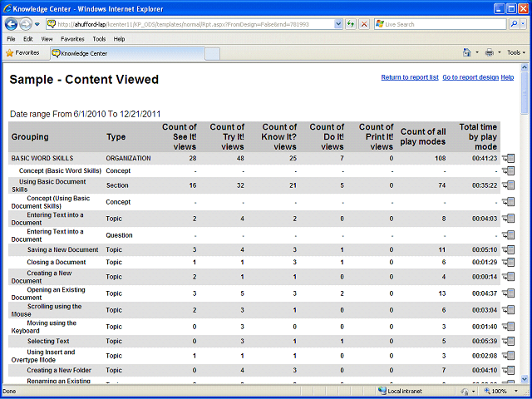Click the browser Forward arrow button
Screen dimensions: 532x399
click(x=26, y=24)
